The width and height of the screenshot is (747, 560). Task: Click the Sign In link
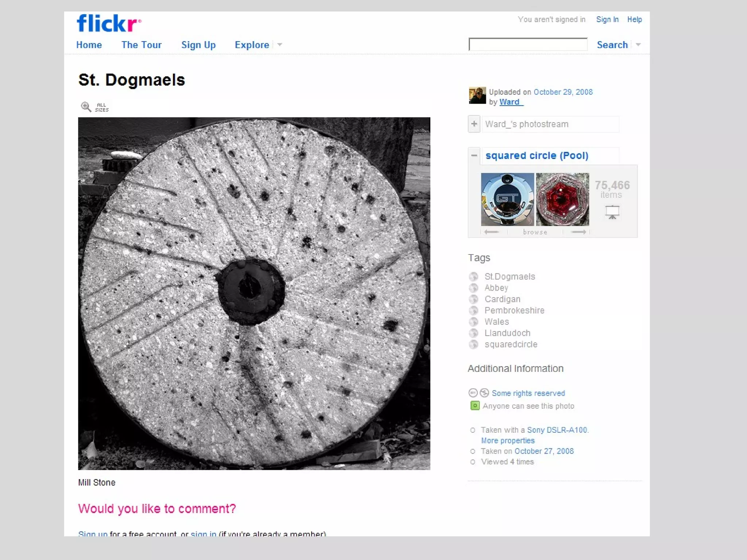(607, 20)
